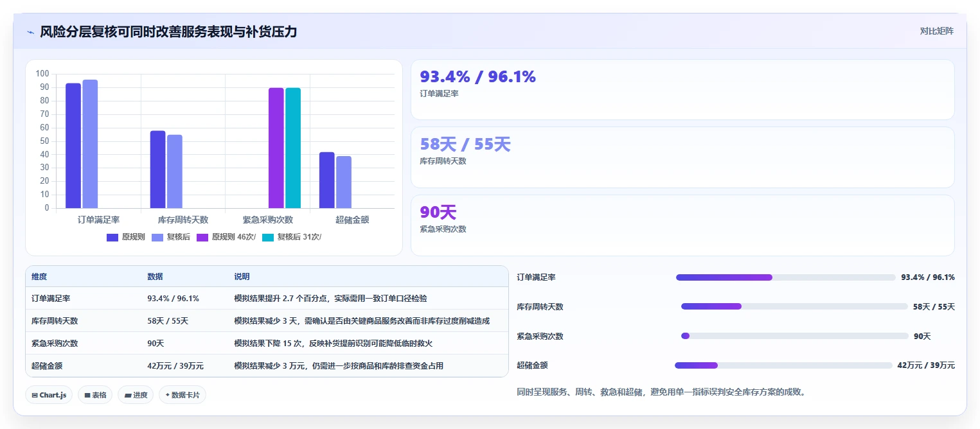
Task: Toggle the dark blue 原规则 legend entry
Action: pyautogui.click(x=125, y=237)
